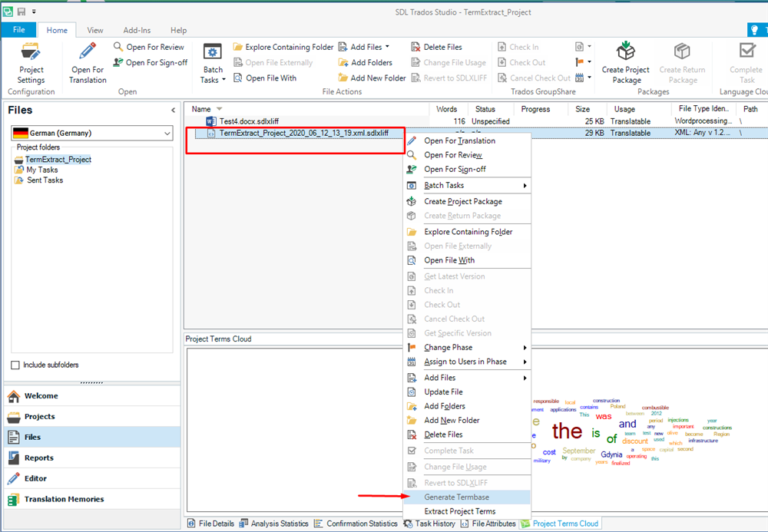Screen dimensions: 768x532
Task: Open the quick access toolbar dropdown arrow
Action: pyautogui.click(x=34, y=12)
